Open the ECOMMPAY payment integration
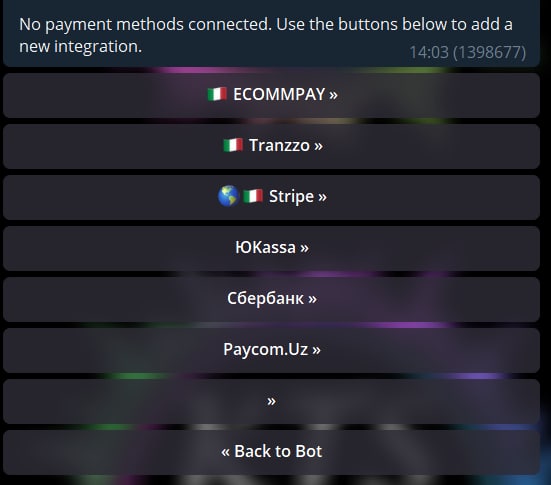Viewport: 551px width, 485px height. click(271, 95)
